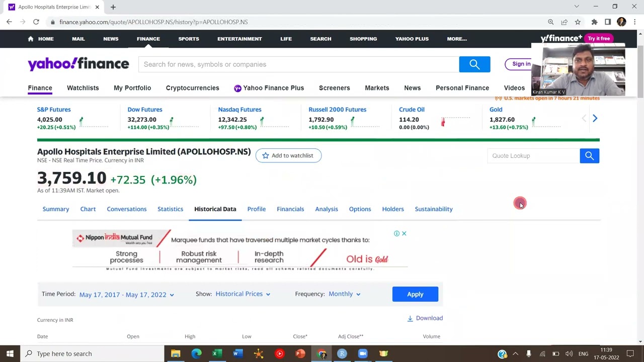Screen dimensions: 644x362
Task: Open the Conversations tab
Action: (127, 209)
